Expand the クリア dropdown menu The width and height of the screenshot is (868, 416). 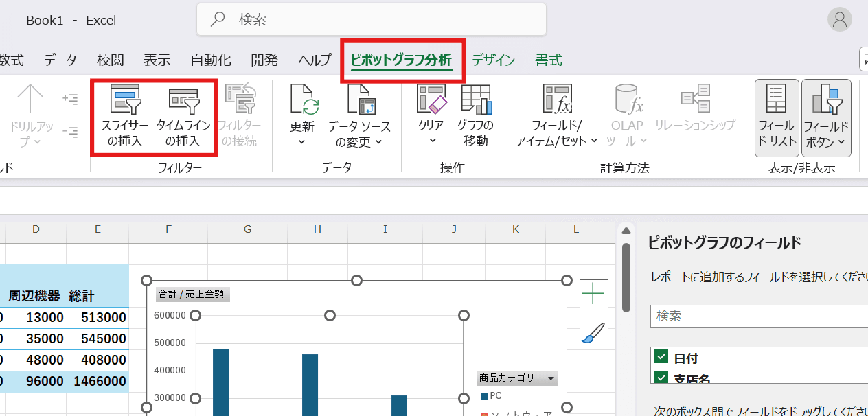point(432,141)
